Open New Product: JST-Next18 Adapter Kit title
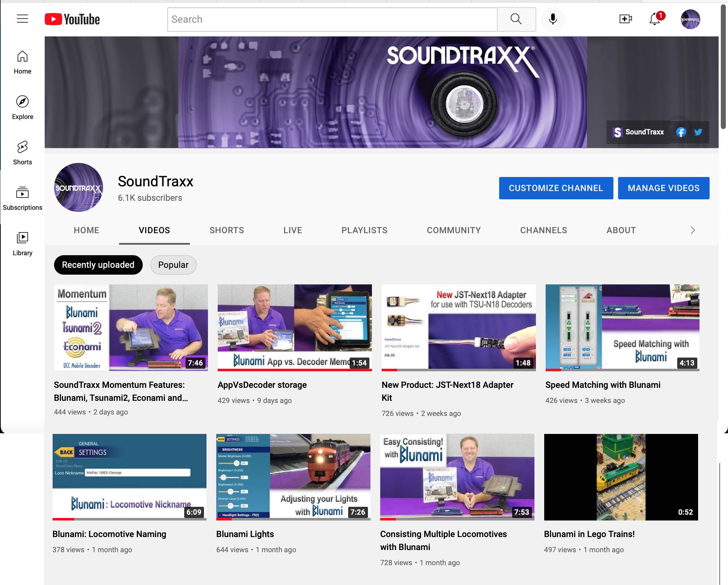 point(448,391)
